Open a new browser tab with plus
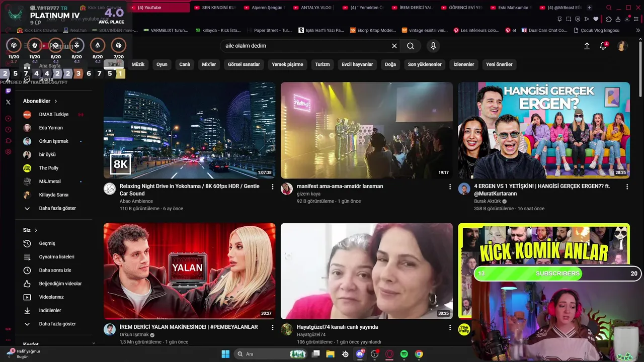The image size is (644, 362). click(589, 8)
